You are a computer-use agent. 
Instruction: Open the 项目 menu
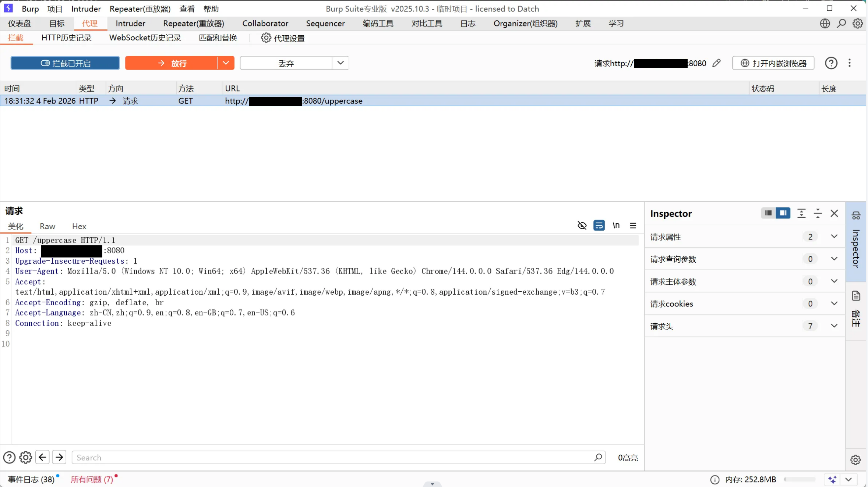(55, 8)
